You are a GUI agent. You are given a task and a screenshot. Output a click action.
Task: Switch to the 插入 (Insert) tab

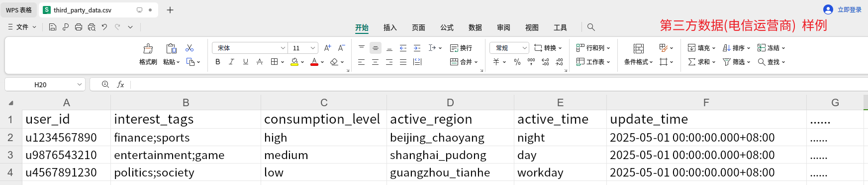[x=390, y=27]
